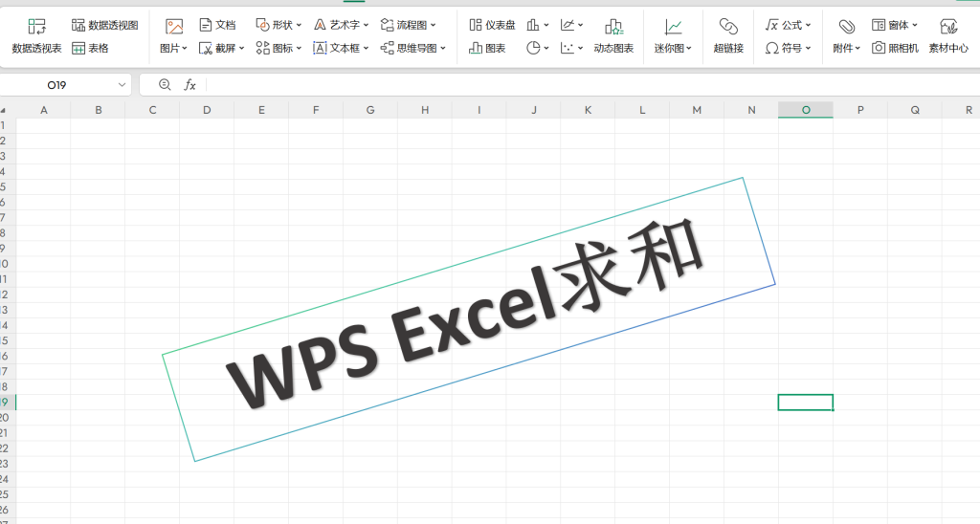Click the fx insert function button
The height and width of the screenshot is (524, 980).
coord(190,85)
